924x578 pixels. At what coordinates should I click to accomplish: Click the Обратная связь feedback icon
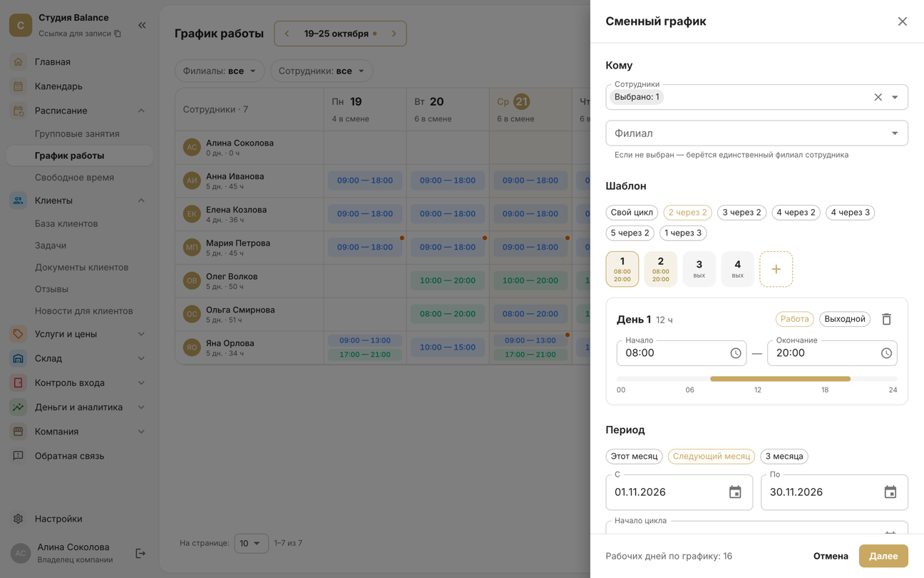[x=19, y=456]
